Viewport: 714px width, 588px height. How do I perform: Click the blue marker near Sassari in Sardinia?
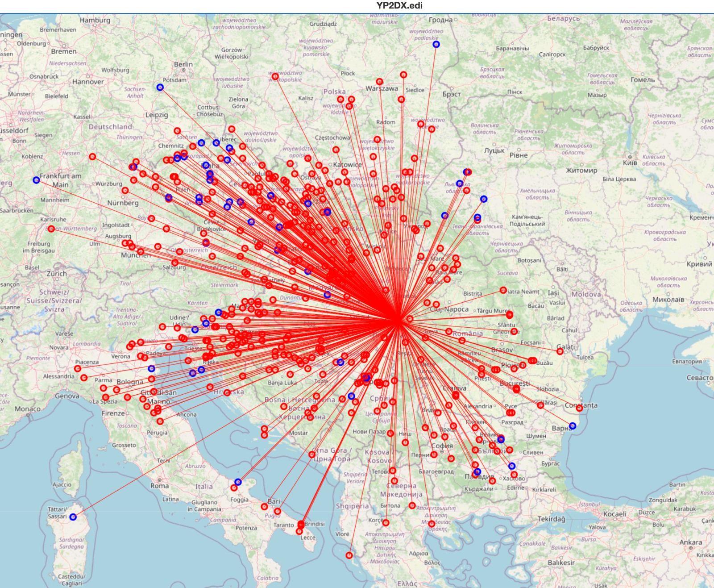click(73, 517)
